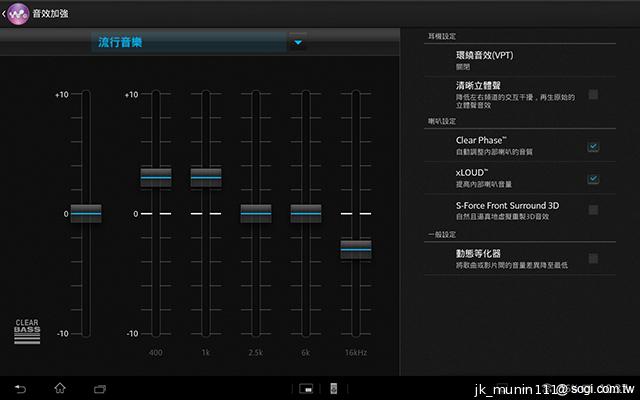The width and height of the screenshot is (640, 400).
Task: Click the 6k band slider handle
Action: point(306,213)
